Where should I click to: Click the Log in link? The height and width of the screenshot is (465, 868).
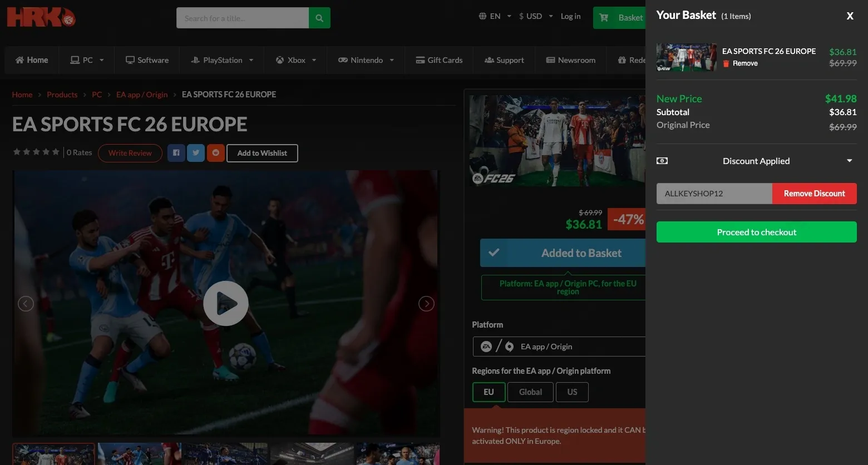[570, 16]
